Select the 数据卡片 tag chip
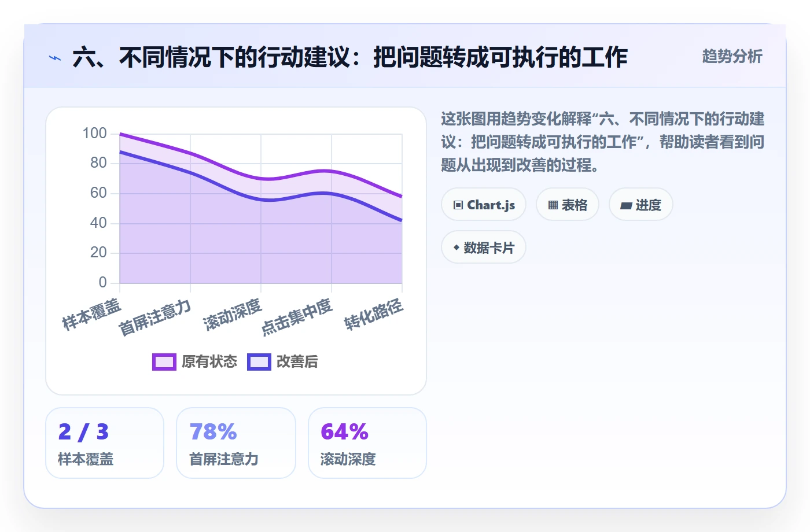Image resolution: width=810 pixels, height=532 pixels. coord(484,247)
